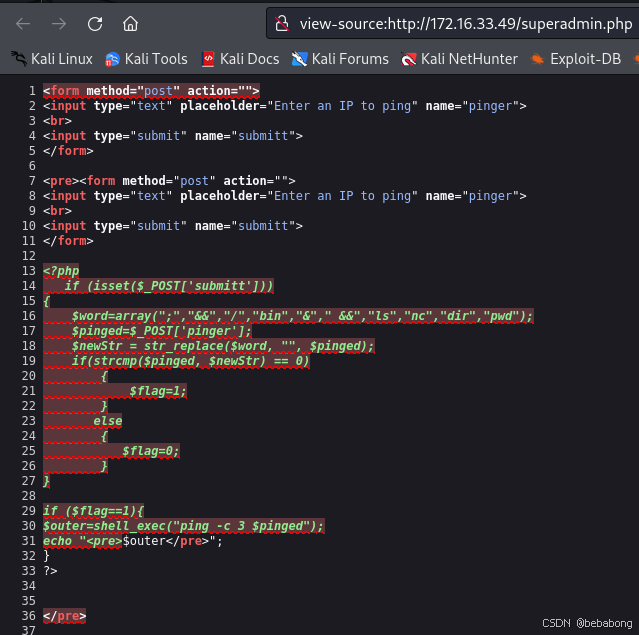This screenshot has height=635, width=639.
Task: Click the '<?php' text on line 13
Action: [x=61, y=271]
